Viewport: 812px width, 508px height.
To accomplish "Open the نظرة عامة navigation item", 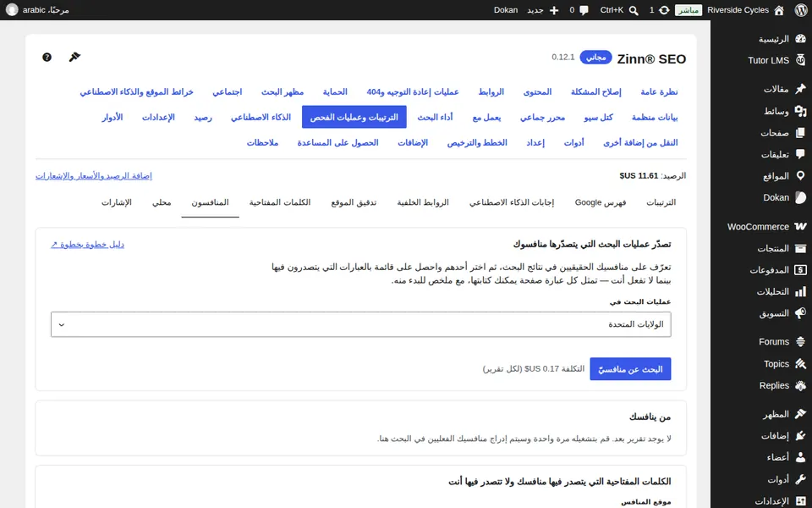I will click(659, 92).
